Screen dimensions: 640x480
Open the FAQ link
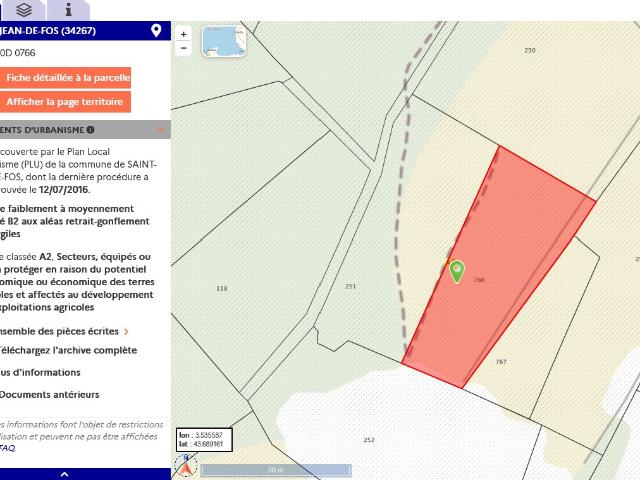(x=7, y=448)
